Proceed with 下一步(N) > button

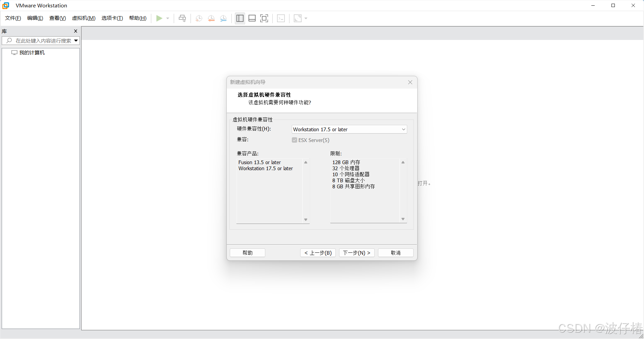[x=357, y=253]
